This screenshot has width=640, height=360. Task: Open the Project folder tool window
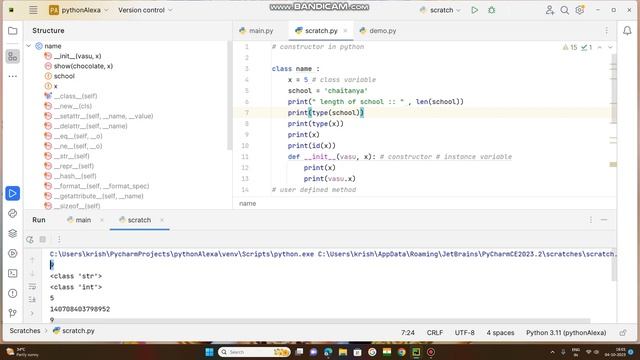tap(13, 31)
